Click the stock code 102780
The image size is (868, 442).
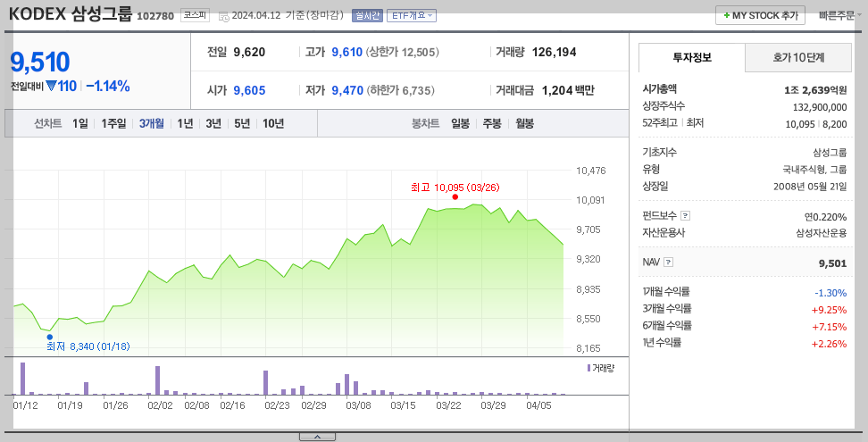155,16
